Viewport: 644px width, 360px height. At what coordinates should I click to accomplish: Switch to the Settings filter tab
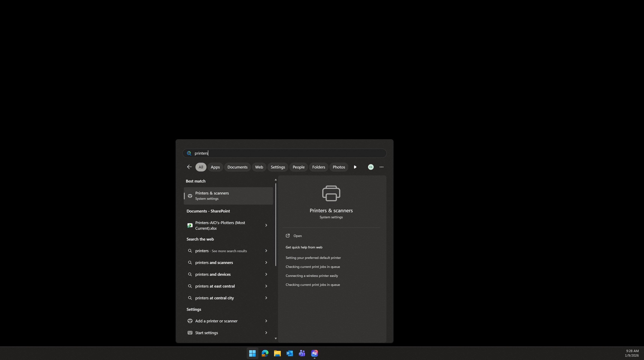tap(277, 167)
